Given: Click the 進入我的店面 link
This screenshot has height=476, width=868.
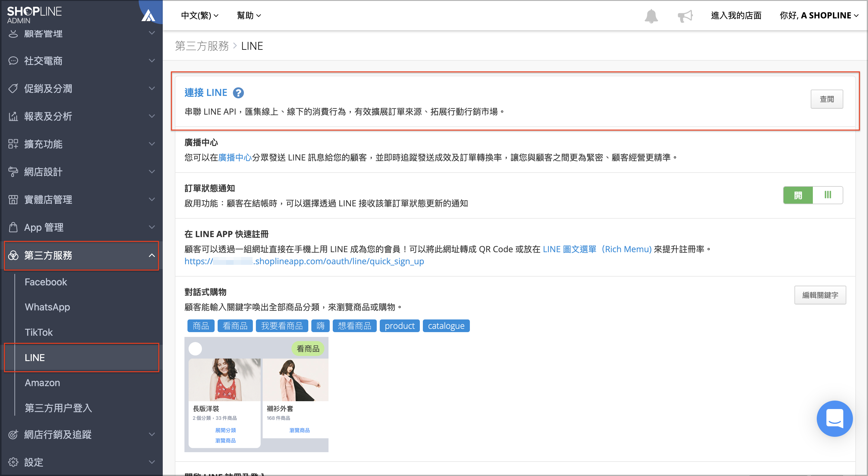Looking at the screenshot, I should (x=736, y=15).
